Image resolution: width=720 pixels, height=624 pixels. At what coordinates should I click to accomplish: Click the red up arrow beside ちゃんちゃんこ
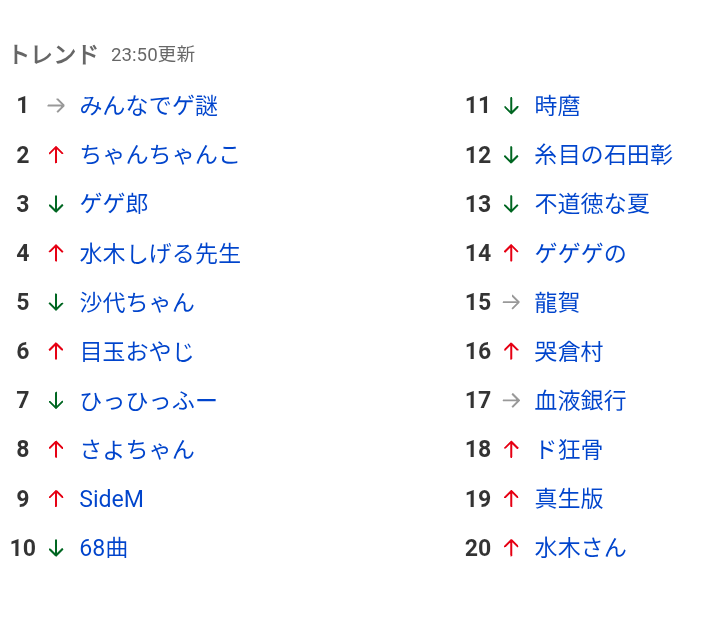tap(56, 155)
